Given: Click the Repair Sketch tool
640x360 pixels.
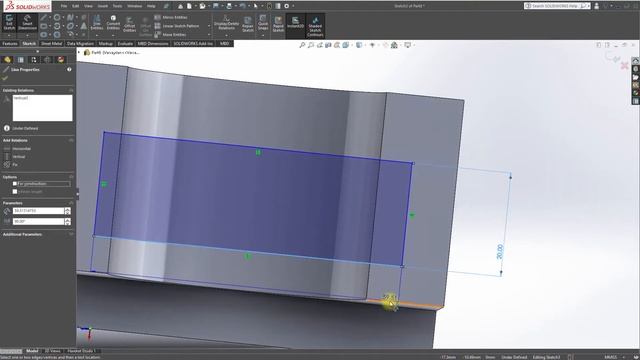Looking at the screenshot, I should (248, 24).
